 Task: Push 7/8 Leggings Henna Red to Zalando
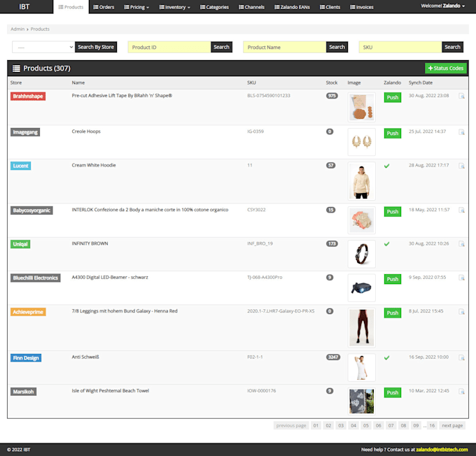pos(393,313)
